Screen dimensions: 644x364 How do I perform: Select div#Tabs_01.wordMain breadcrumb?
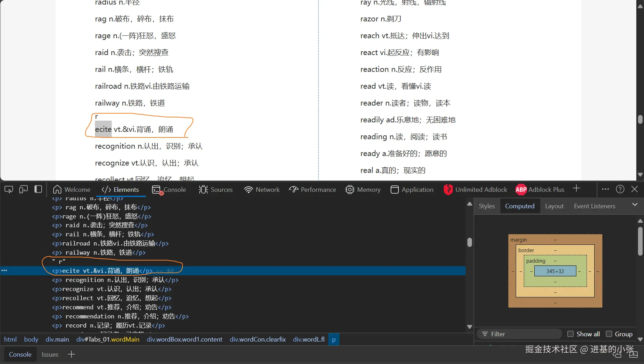108,339
